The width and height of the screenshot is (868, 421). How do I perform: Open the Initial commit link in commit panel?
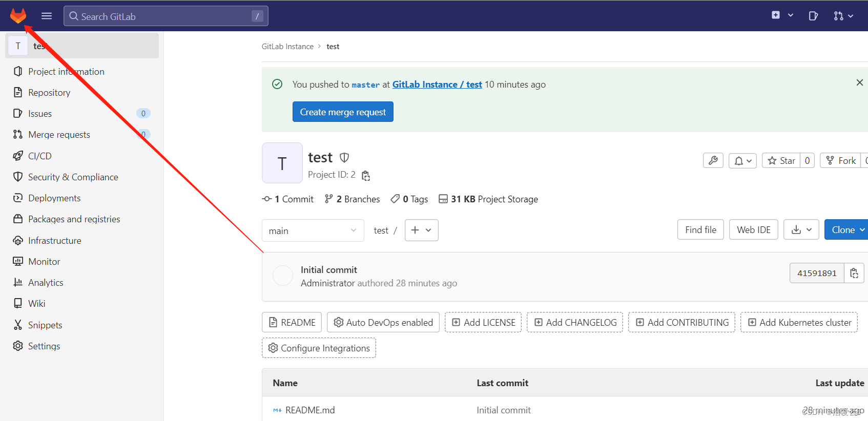(329, 270)
